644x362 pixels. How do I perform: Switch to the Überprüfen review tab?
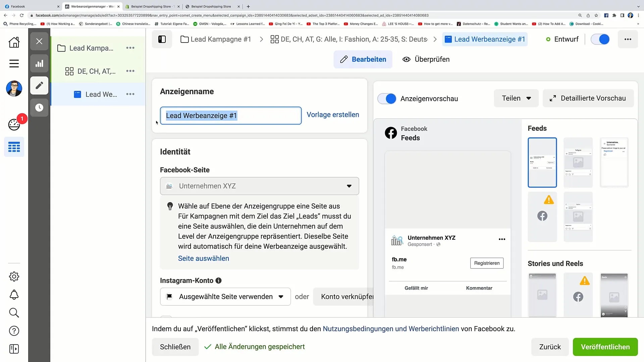[x=426, y=59]
